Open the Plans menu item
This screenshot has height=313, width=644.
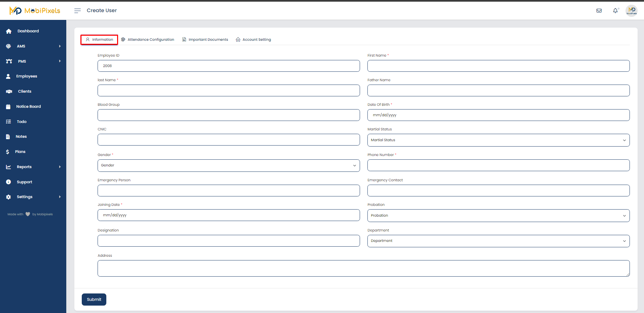(x=20, y=152)
